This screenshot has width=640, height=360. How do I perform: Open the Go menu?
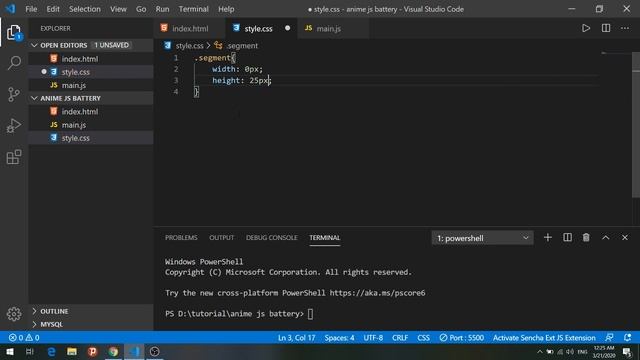click(x=141, y=9)
